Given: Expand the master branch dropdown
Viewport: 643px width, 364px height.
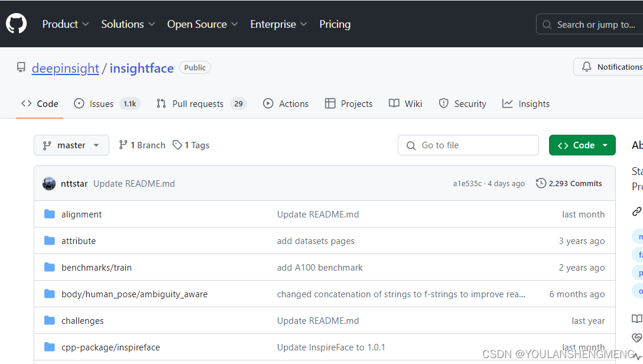Looking at the screenshot, I should tap(72, 145).
